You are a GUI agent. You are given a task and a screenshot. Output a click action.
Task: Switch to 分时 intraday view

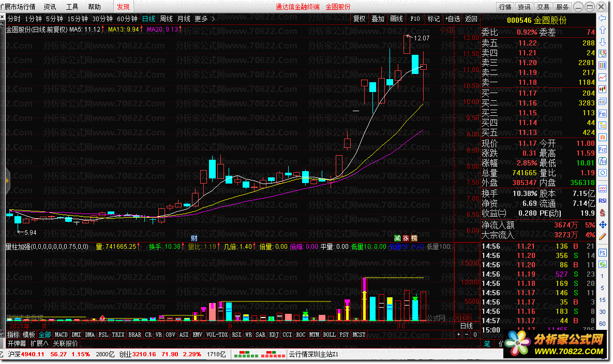coord(14,19)
